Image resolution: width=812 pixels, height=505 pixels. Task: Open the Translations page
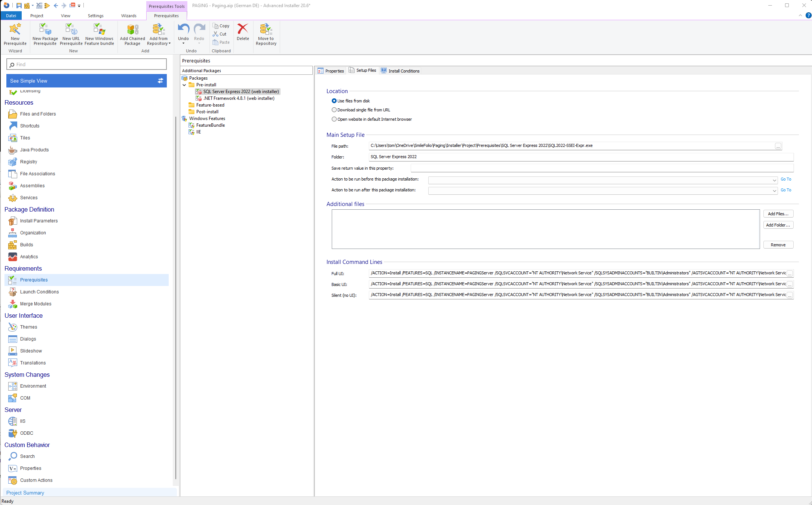33,363
